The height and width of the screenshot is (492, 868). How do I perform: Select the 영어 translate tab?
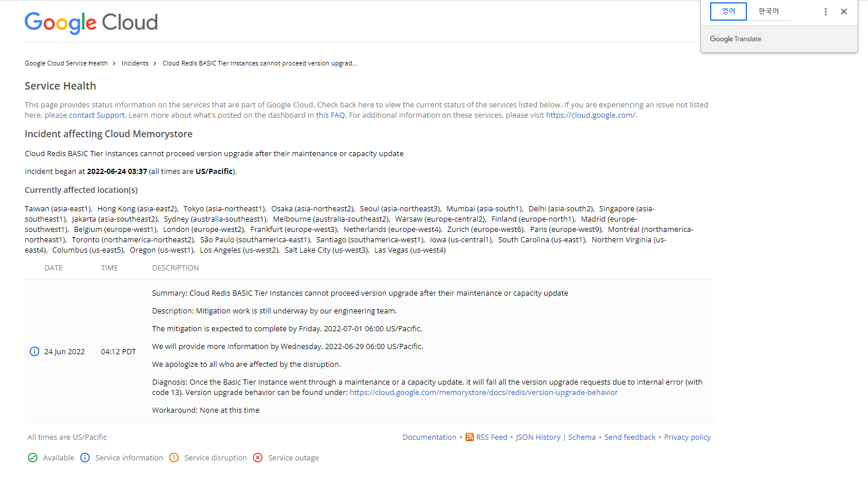click(728, 11)
